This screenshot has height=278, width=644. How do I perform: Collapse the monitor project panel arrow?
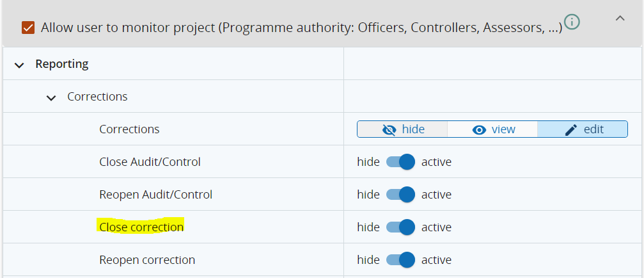(x=620, y=19)
